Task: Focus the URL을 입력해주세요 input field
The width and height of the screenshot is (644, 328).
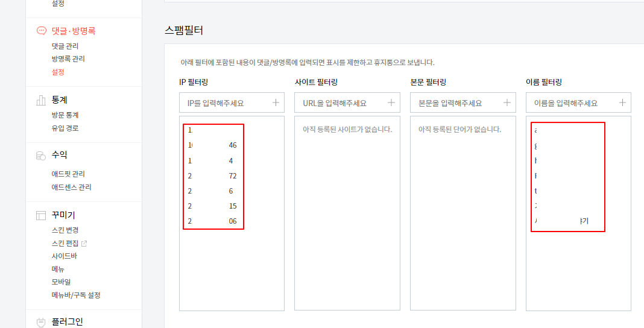Action: tap(347, 102)
